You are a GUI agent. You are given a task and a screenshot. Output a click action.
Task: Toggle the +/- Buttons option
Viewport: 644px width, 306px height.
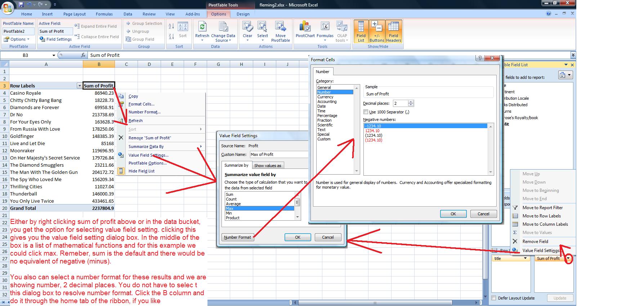pos(377,32)
